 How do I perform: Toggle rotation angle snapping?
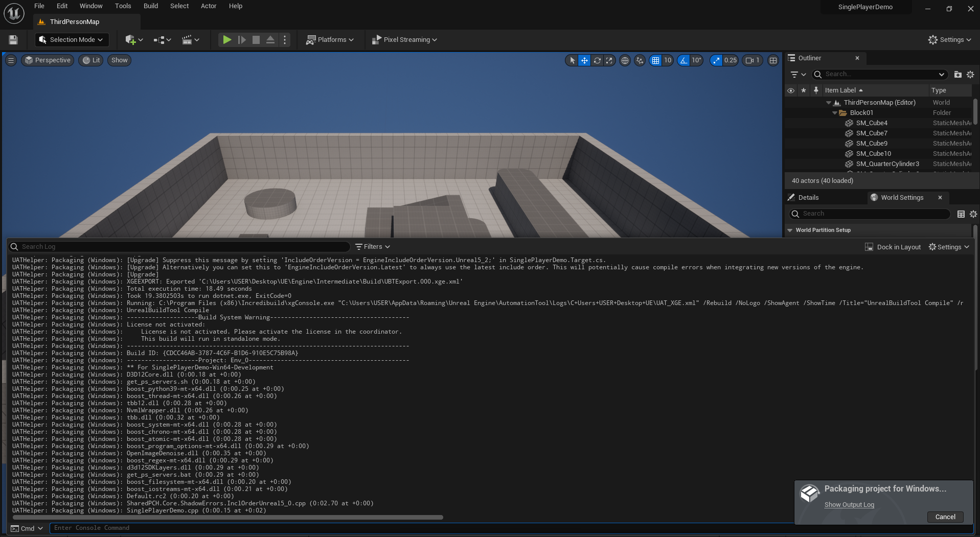pyautogui.click(x=683, y=60)
